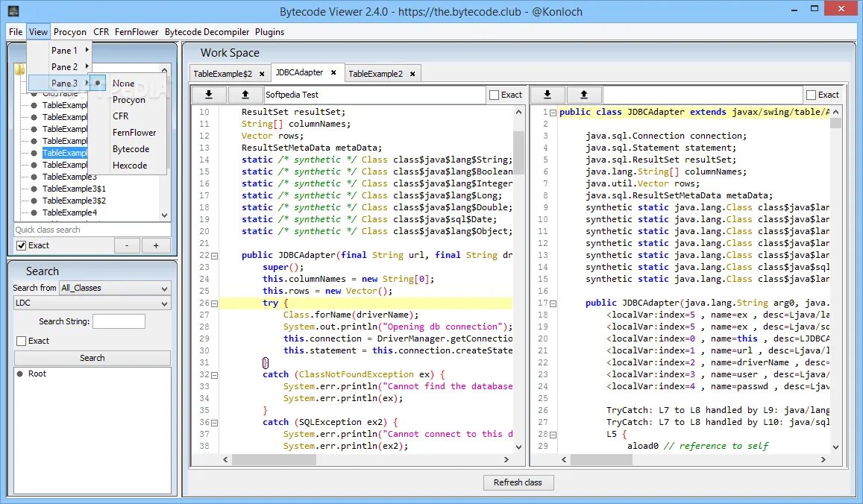Click the plus expand tree button
This screenshot has width=863, height=504.
[x=157, y=245]
